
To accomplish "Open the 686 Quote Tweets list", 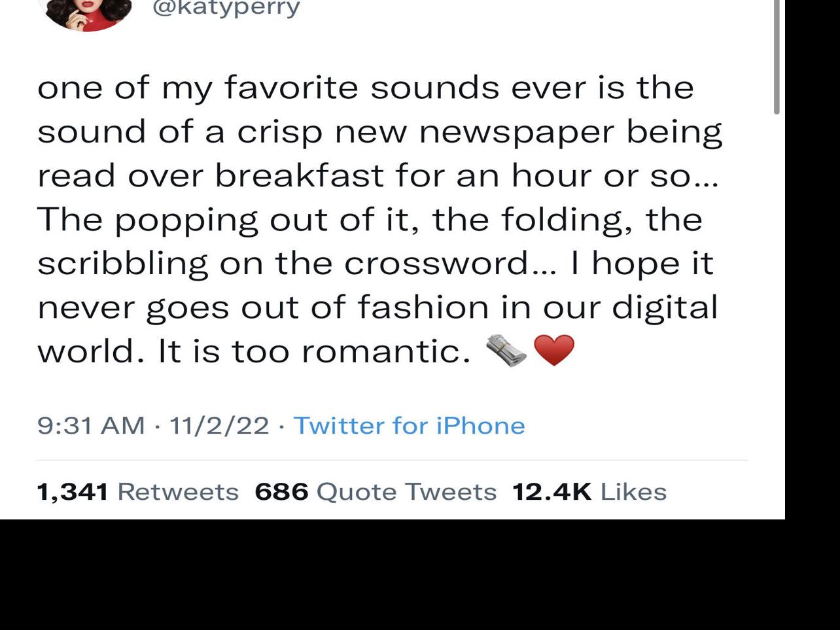I will 376,491.
